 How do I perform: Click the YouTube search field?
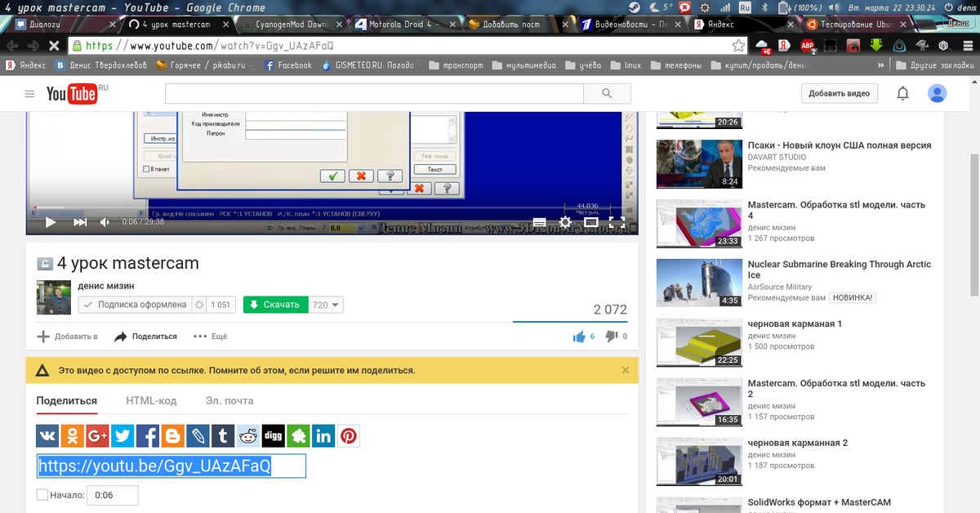(x=372, y=94)
